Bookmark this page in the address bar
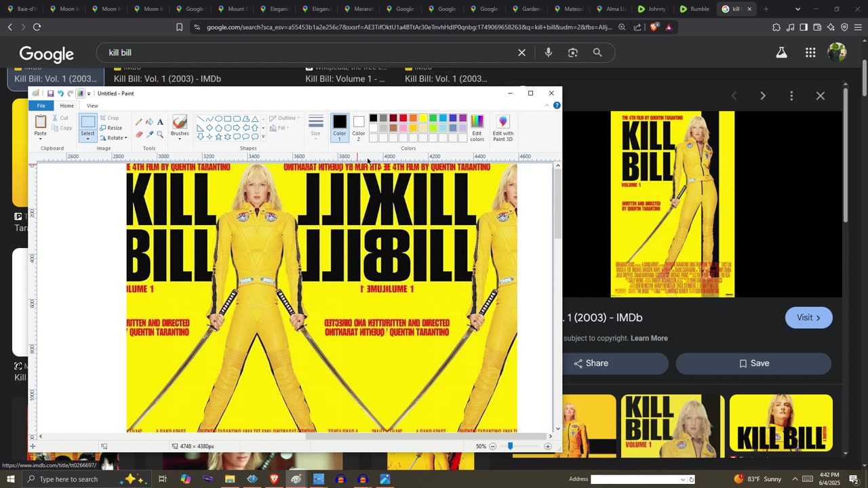868x488 pixels. click(x=180, y=27)
